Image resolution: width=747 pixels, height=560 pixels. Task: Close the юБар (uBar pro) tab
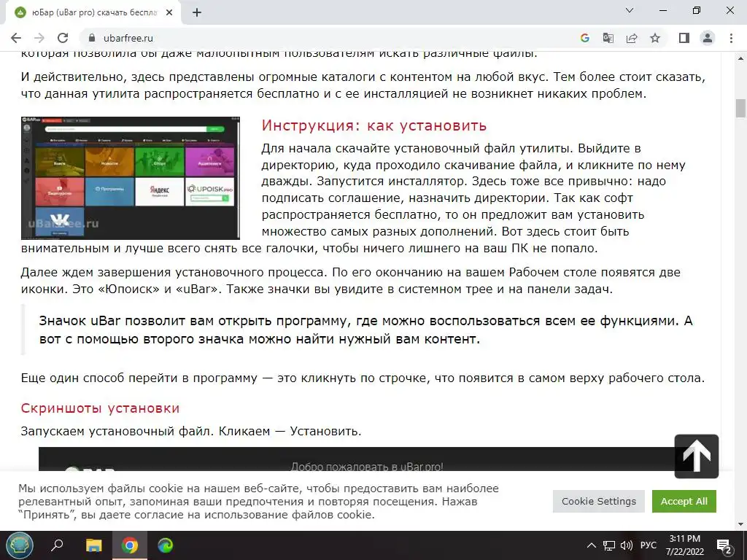tap(169, 12)
